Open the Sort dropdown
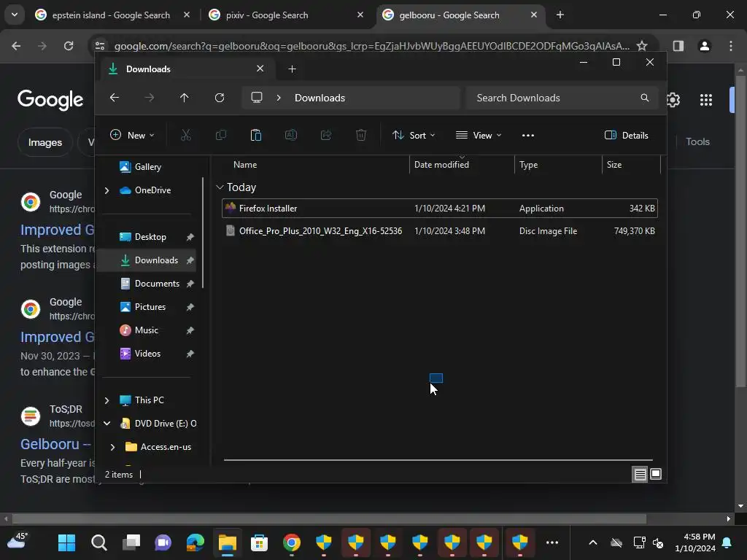This screenshot has height=560, width=747. (x=413, y=135)
